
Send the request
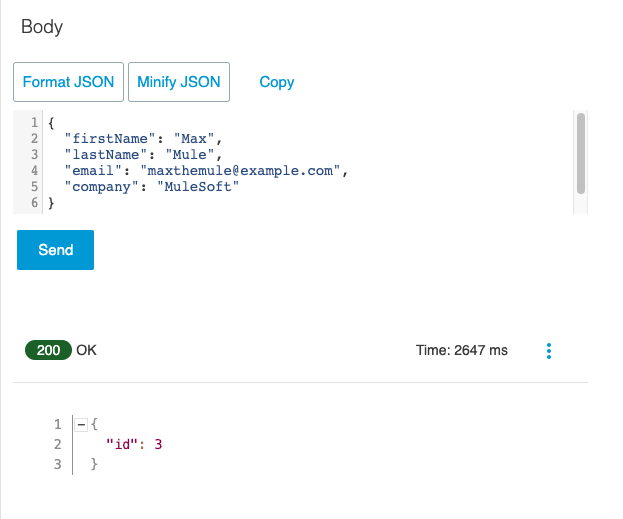pyautogui.click(x=55, y=250)
